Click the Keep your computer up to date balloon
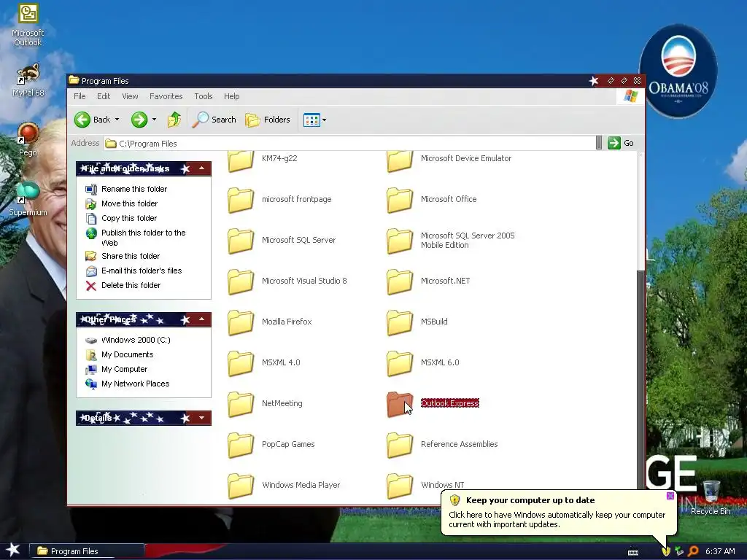 click(559, 513)
